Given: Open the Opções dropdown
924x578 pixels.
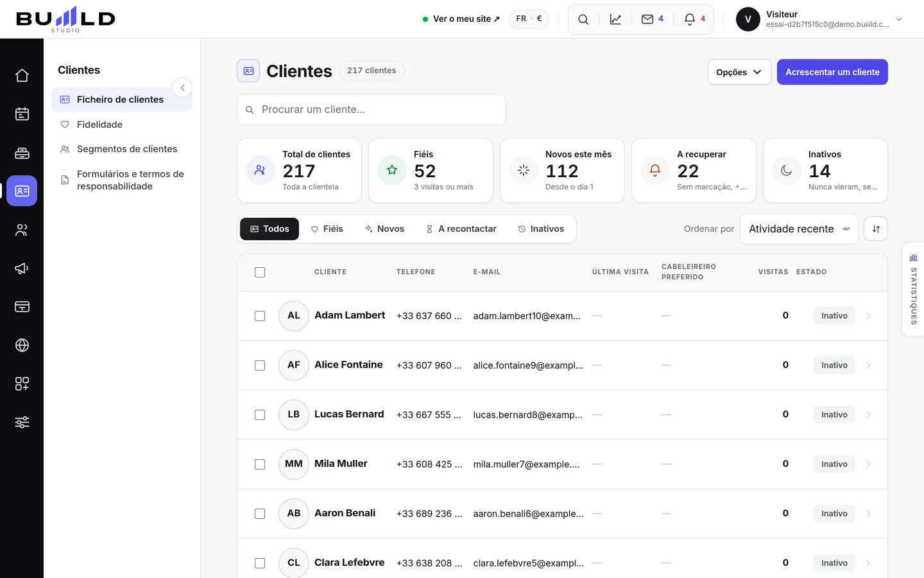Looking at the screenshot, I should click(x=739, y=72).
